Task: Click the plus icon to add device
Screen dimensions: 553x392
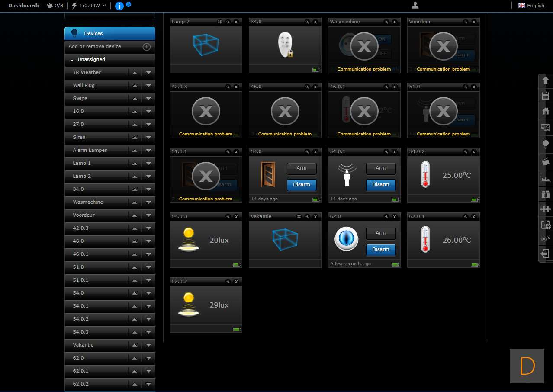Action: tap(147, 47)
